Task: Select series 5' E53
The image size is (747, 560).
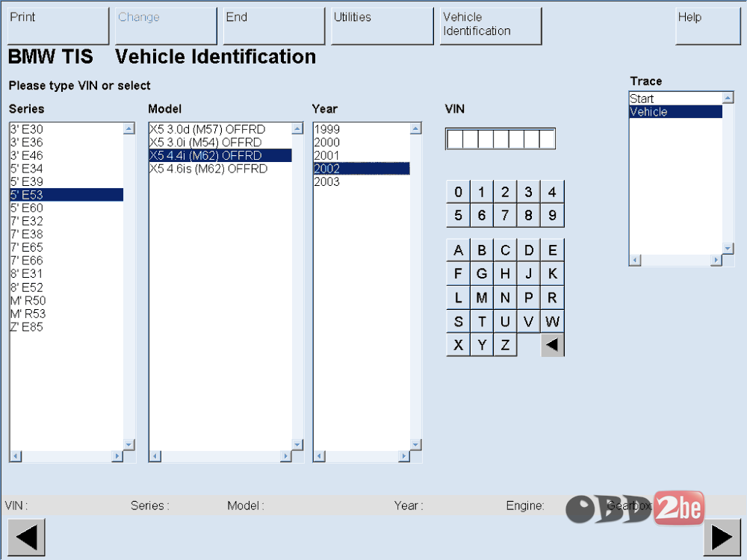Action: coord(66,195)
